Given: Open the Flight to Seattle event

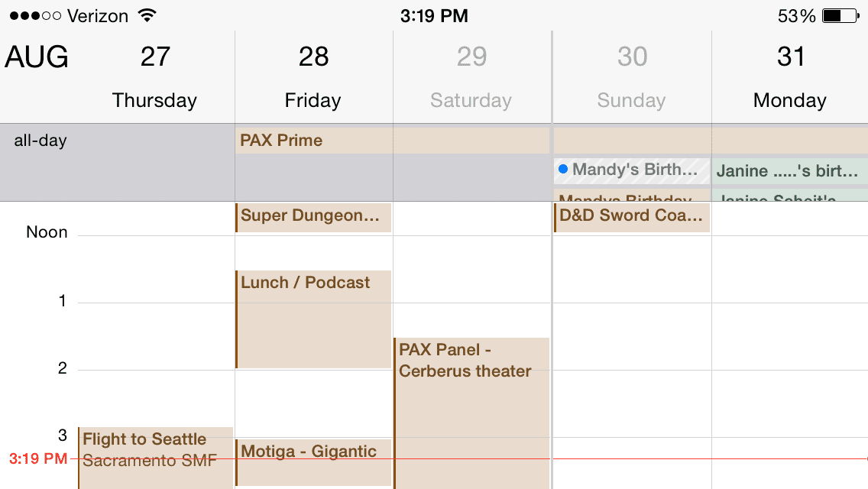Looking at the screenshot, I should click(156, 458).
